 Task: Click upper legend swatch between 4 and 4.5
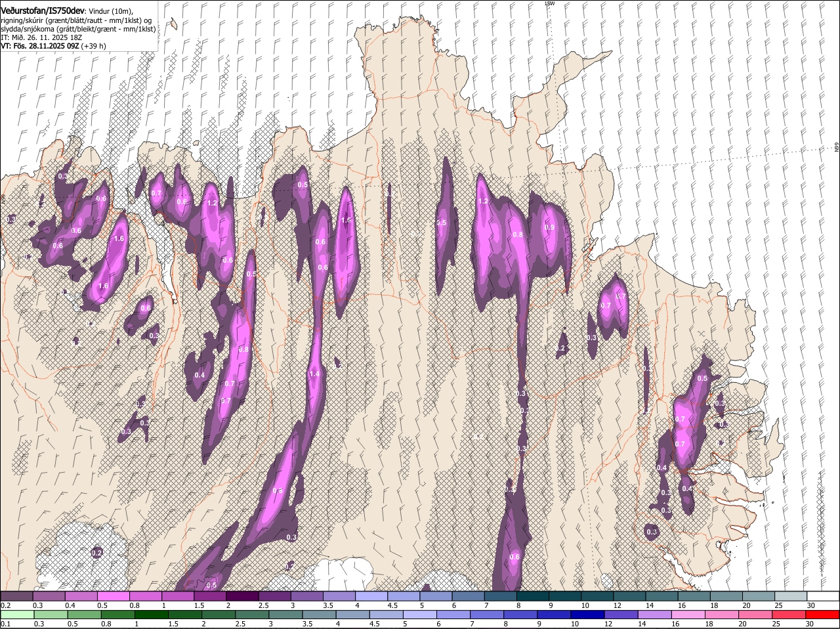[371, 596]
